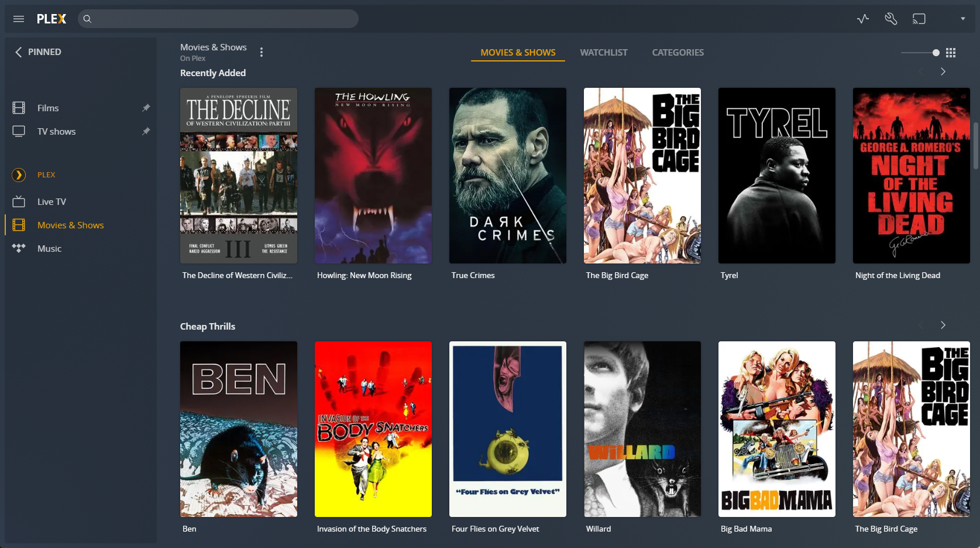The image size is (980, 548).
Task: Open the Ben poster
Action: [239, 429]
